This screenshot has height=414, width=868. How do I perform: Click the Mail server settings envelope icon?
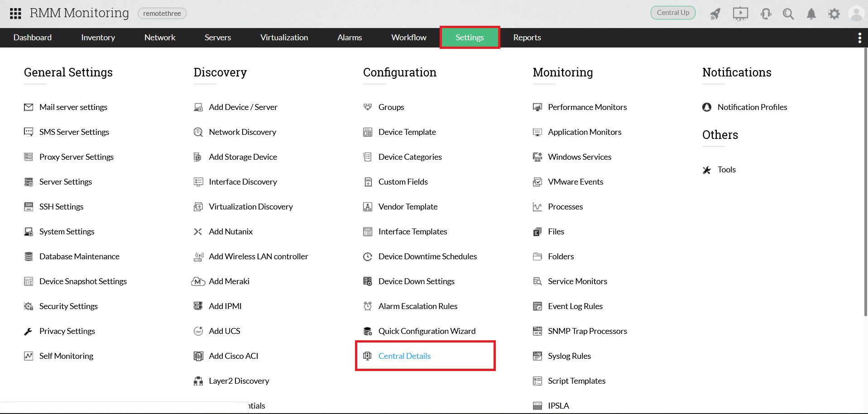click(29, 107)
